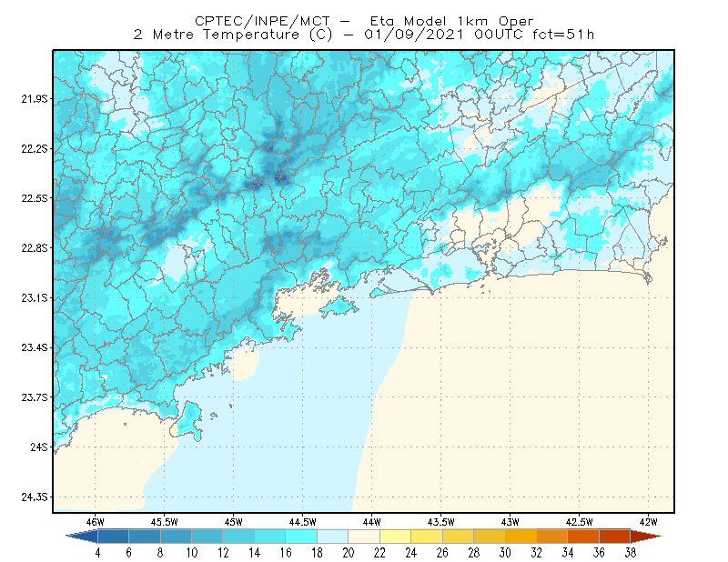Click the left blue arrow end of colorbar
The height and width of the screenshot is (562, 728).
click(x=82, y=537)
